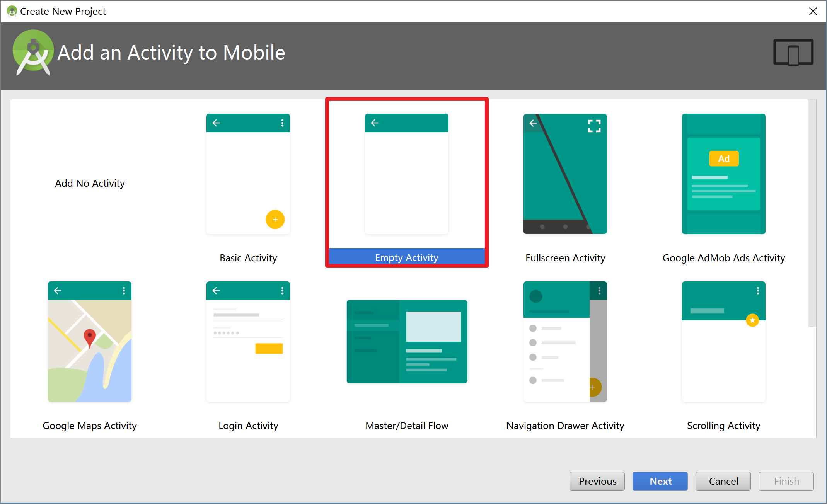
Task: Click the Fullscreen Activity label
Action: pos(565,258)
